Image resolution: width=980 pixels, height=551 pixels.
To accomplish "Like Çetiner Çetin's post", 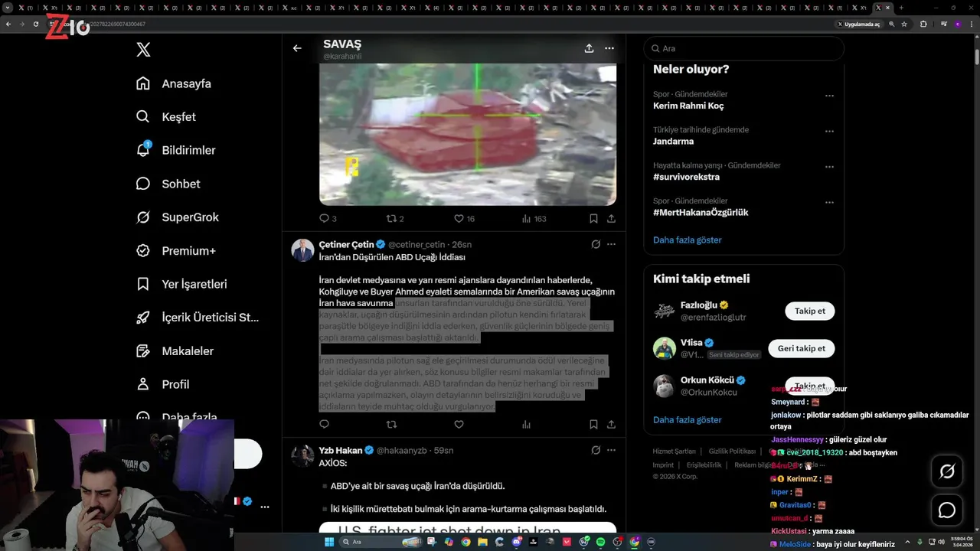I will tap(459, 424).
